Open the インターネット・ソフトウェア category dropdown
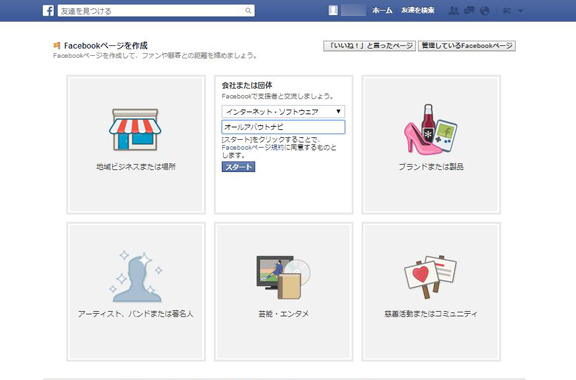The width and height of the screenshot is (576, 380). [283, 111]
